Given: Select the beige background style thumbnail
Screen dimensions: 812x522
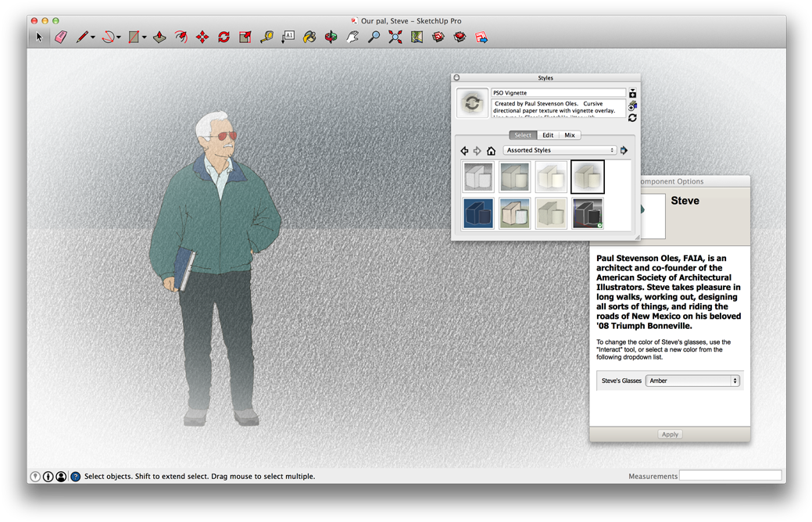Looking at the screenshot, I should pyautogui.click(x=551, y=213).
